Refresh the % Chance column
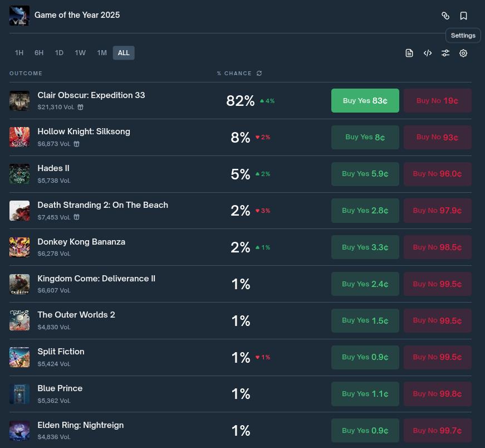Image resolution: width=485 pixels, height=448 pixels. [259, 74]
